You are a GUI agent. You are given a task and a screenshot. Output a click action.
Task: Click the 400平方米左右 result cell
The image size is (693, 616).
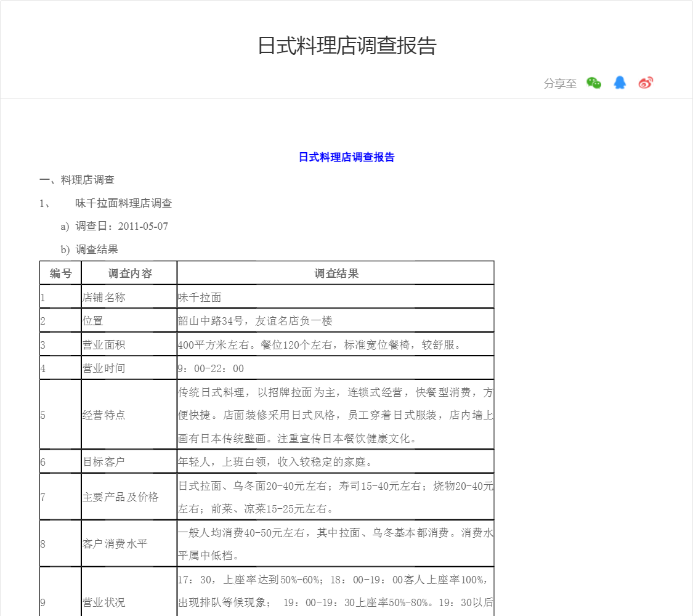pos(336,344)
